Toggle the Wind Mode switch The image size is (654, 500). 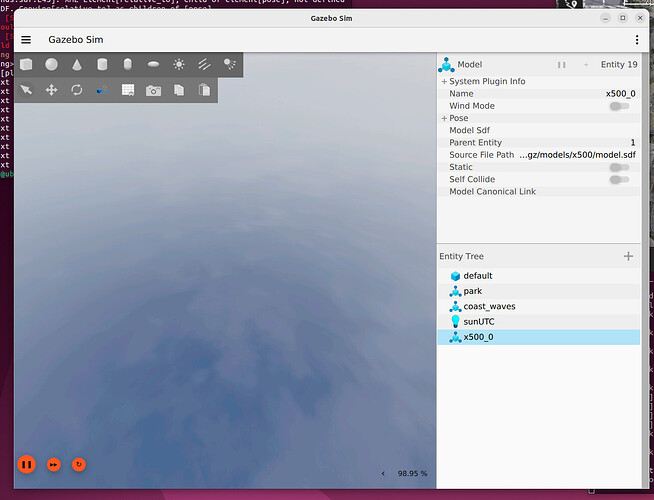[x=619, y=106]
